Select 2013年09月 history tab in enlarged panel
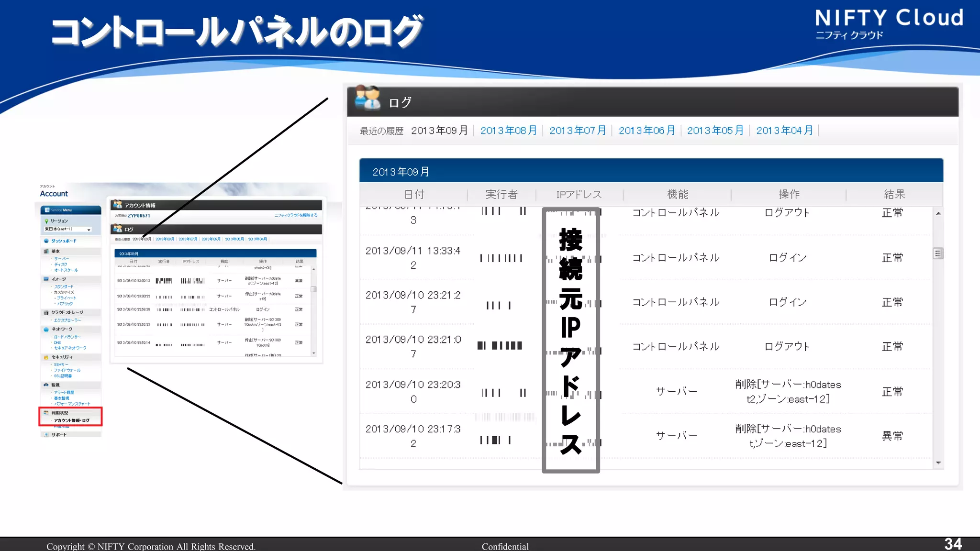This screenshot has width=980, height=551. (439, 131)
